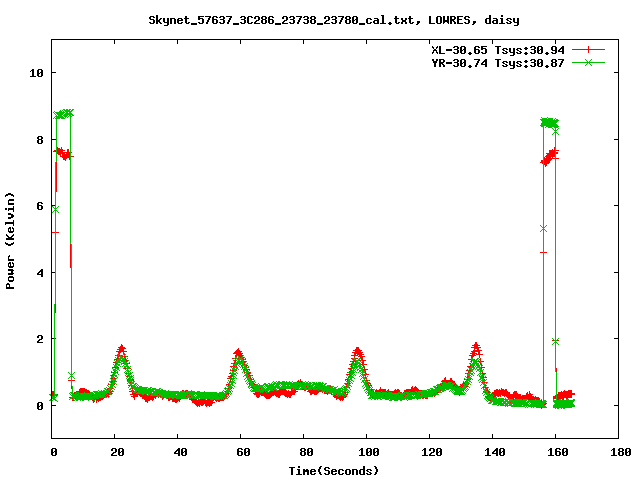Click the x-axis tick label 160
The height and width of the screenshot is (480, 640).
coord(558,452)
